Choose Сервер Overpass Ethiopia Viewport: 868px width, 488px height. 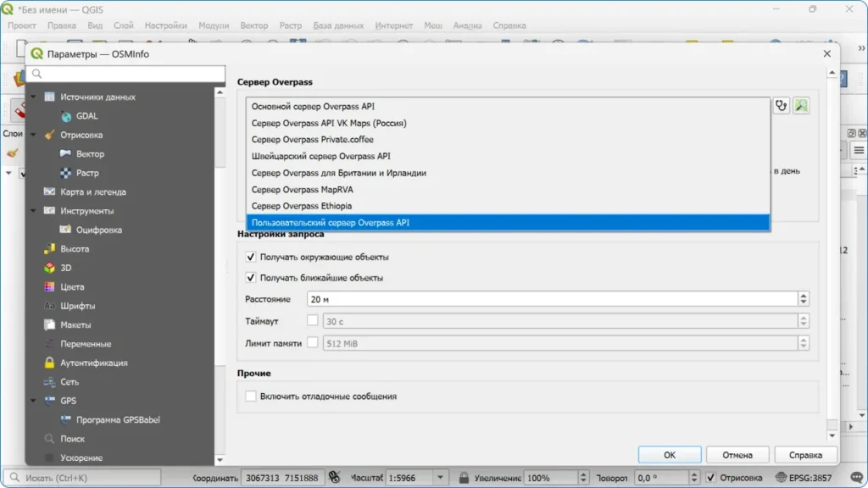[x=508, y=206]
